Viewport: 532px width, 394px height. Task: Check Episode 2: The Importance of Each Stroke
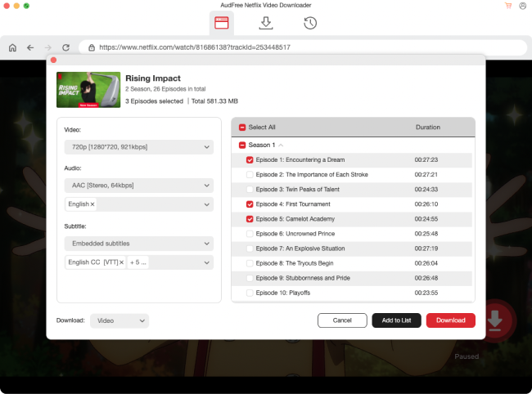(x=250, y=175)
